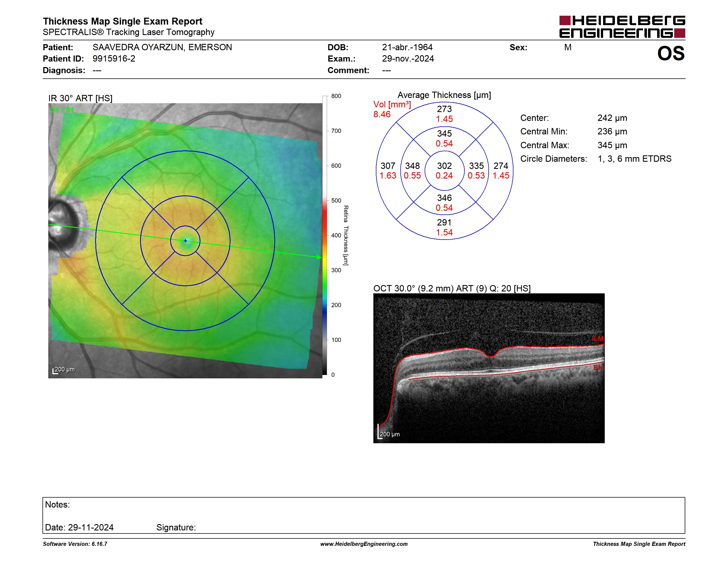Click outer left sector value 307

[x=388, y=166]
